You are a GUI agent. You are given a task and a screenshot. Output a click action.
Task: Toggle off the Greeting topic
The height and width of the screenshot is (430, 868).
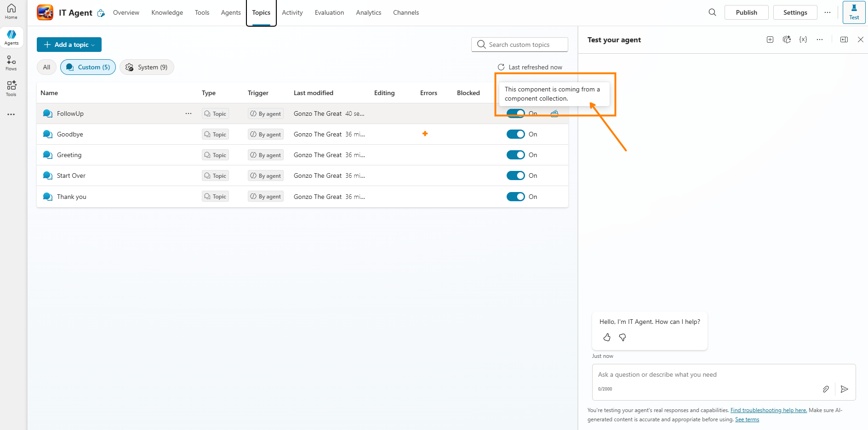tap(515, 155)
